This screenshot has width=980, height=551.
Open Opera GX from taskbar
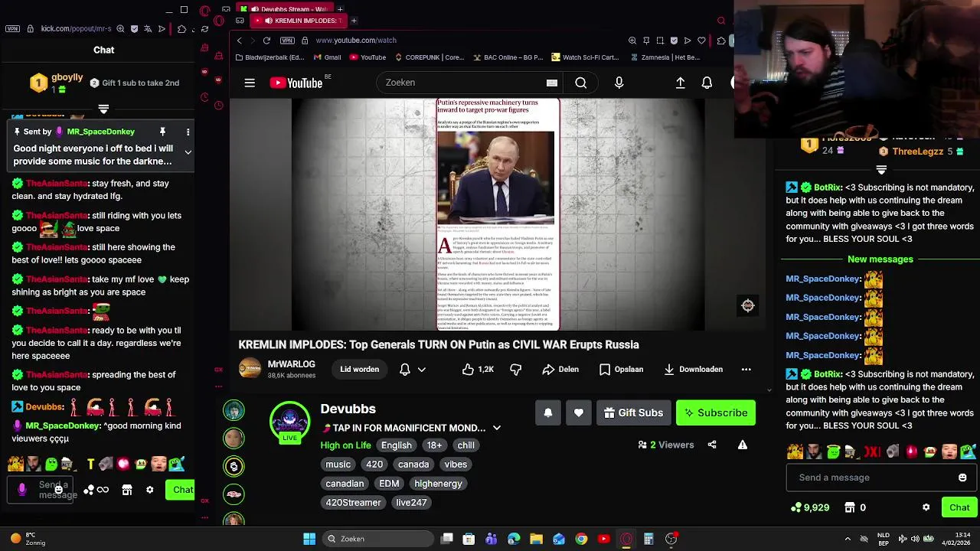(626, 539)
